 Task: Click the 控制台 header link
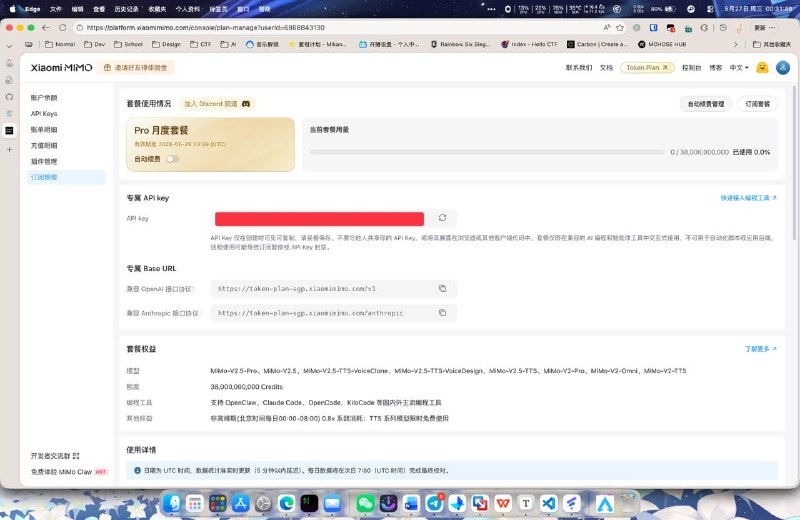pyautogui.click(x=691, y=67)
